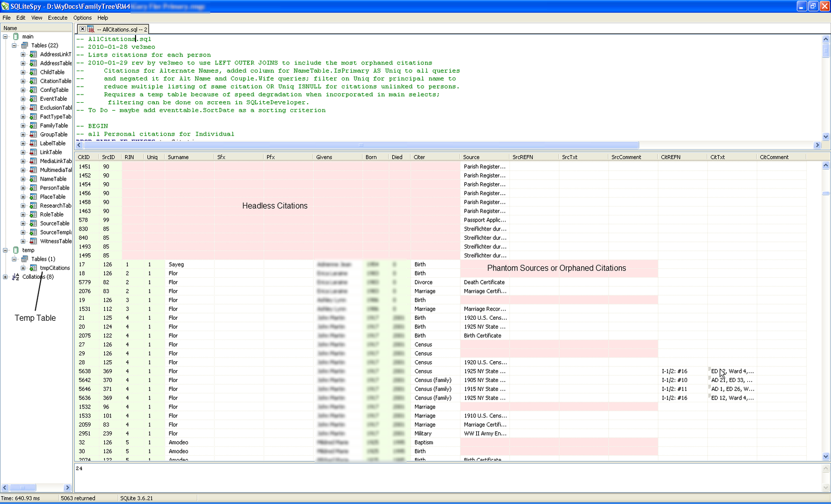Click the tree panel horizontal scrollbar thumb
Image resolution: width=831 pixels, height=504 pixels.
(x=22, y=487)
